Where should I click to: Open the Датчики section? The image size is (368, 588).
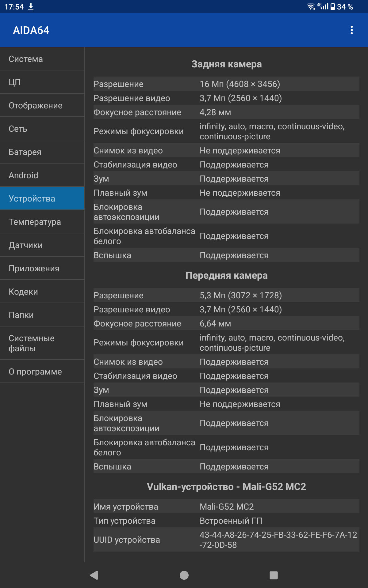coord(42,245)
